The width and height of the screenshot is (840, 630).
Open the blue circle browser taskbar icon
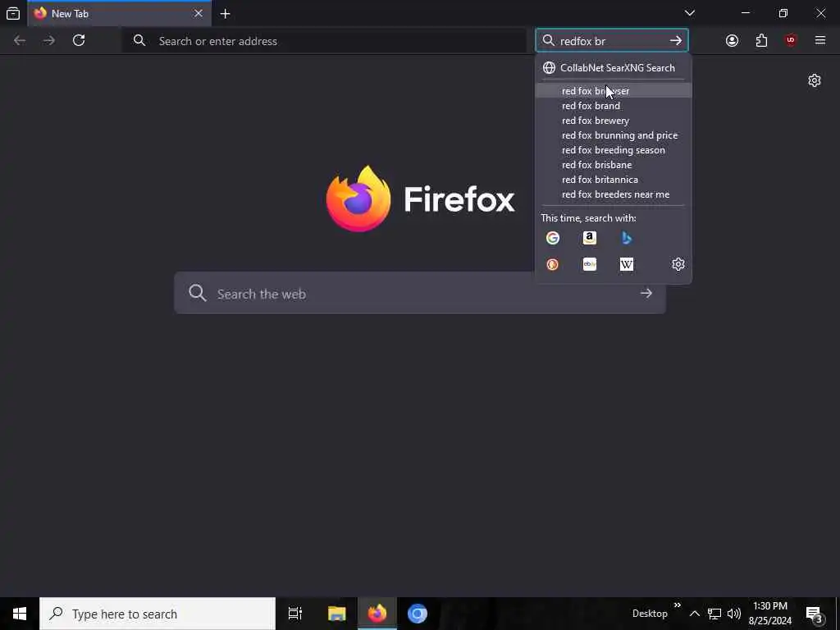[x=418, y=614]
